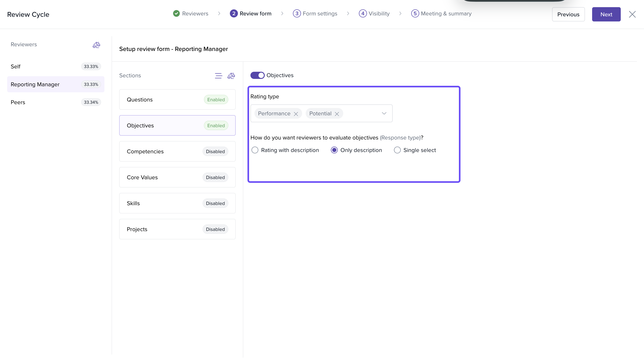Select Rating with description radio option
This screenshot has width=644, height=363.
coord(255,150)
